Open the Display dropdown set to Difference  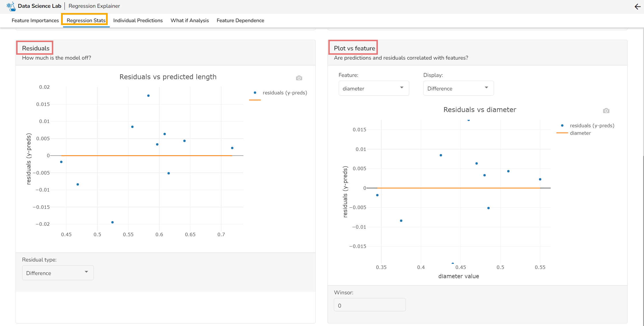point(458,88)
